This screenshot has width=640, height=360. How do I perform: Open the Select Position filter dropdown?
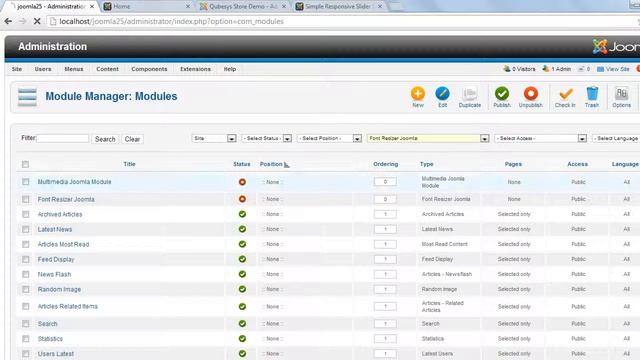click(x=329, y=138)
